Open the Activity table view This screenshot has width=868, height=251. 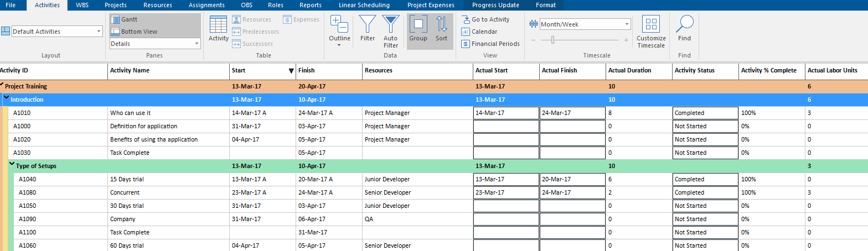219,29
